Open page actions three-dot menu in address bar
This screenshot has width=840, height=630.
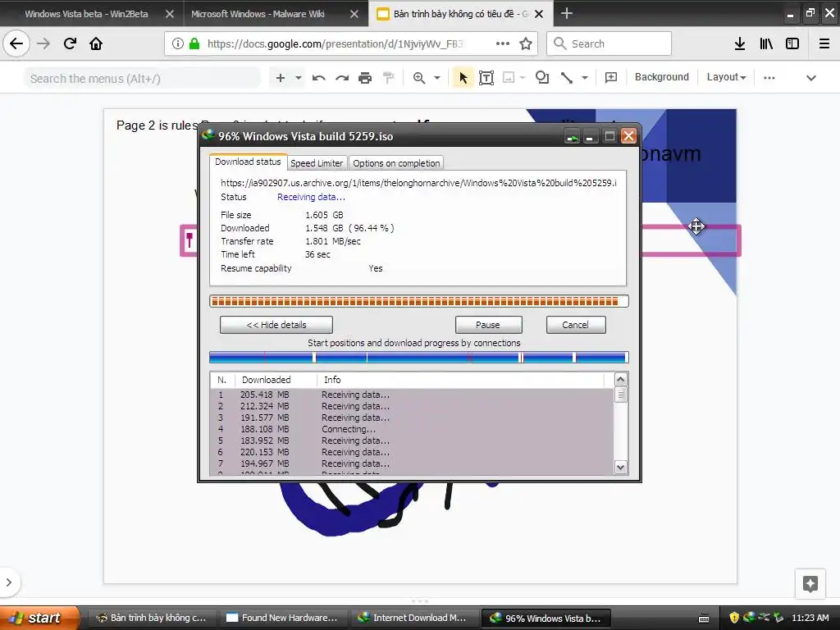tap(503, 43)
